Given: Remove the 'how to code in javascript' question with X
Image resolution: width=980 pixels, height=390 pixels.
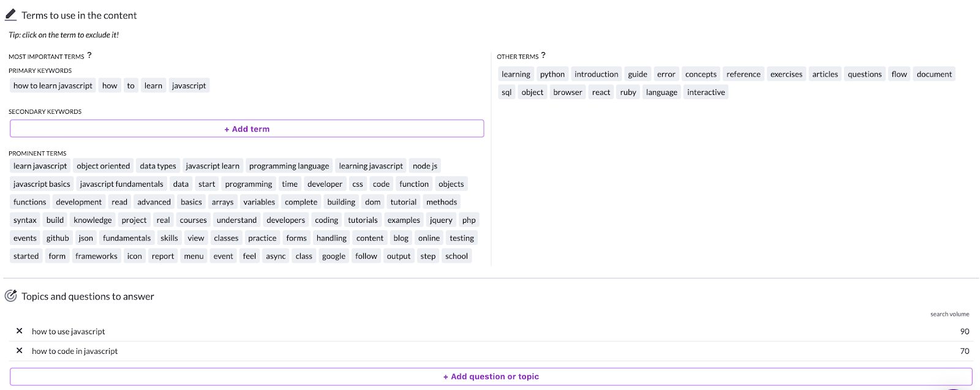Looking at the screenshot, I should tap(20, 350).
